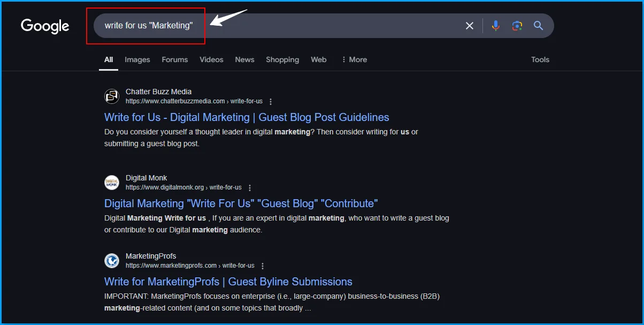
Task: Submit search with magnifying glass icon
Action: coord(538,26)
